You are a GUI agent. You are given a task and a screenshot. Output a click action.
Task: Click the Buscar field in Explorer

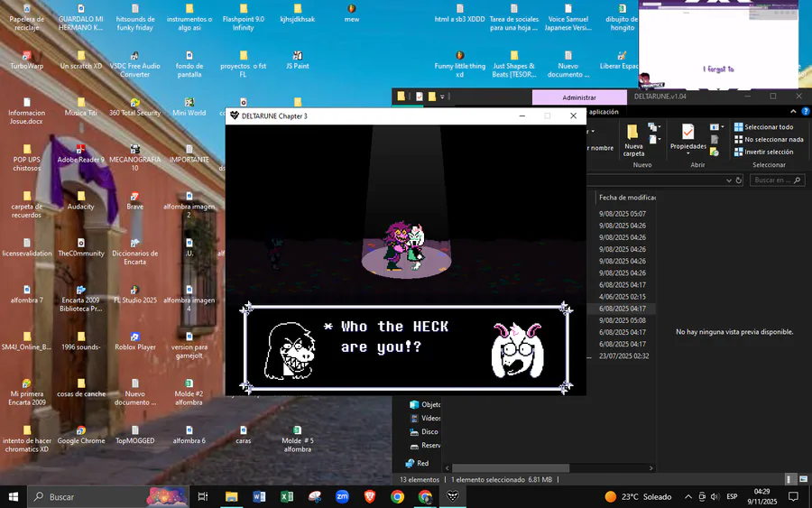tap(778, 180)
